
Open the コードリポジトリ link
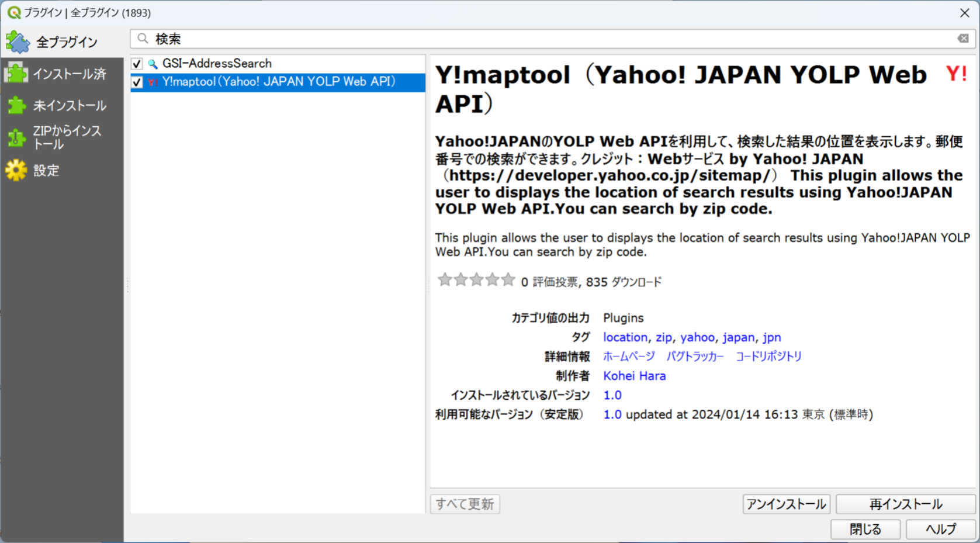tap(768, 357)
